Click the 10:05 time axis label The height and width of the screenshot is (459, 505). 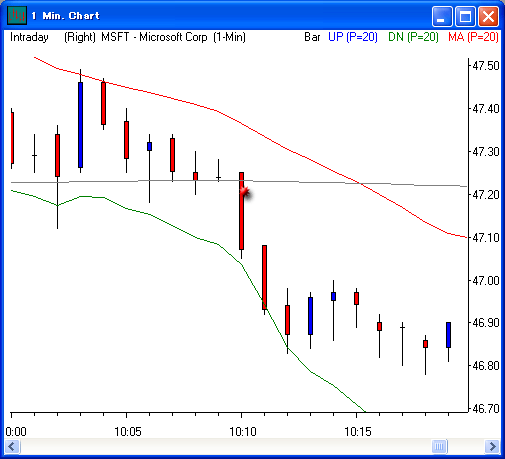(128, 432)
